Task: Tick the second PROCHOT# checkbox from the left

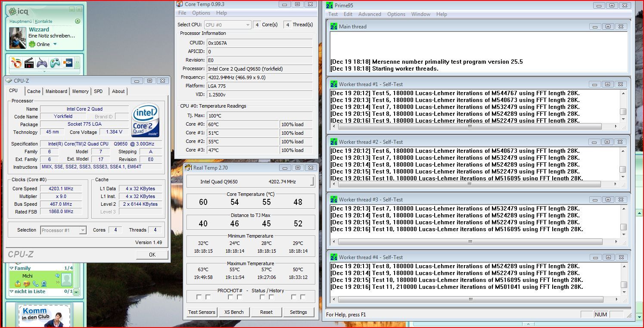Action: 208,297
